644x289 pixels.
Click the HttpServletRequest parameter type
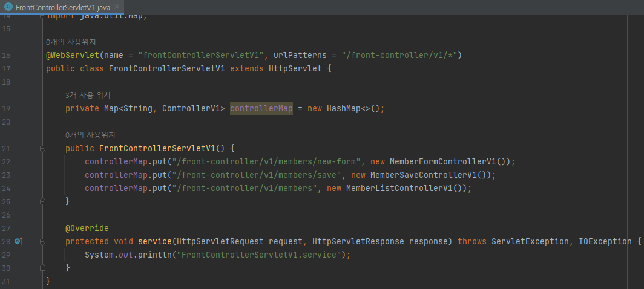click(x=220, y=241)
